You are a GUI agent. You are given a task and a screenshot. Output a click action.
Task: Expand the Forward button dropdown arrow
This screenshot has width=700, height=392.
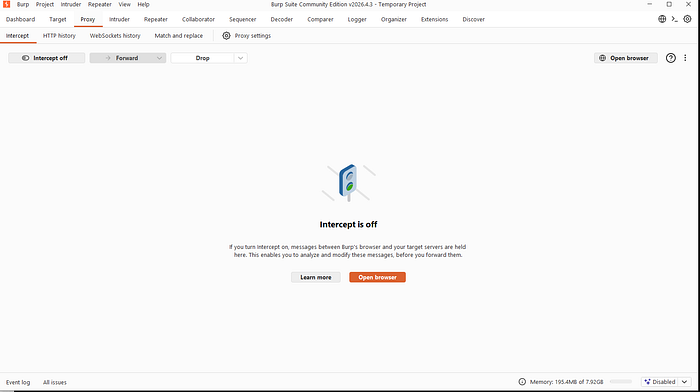[x=159, y=58]
